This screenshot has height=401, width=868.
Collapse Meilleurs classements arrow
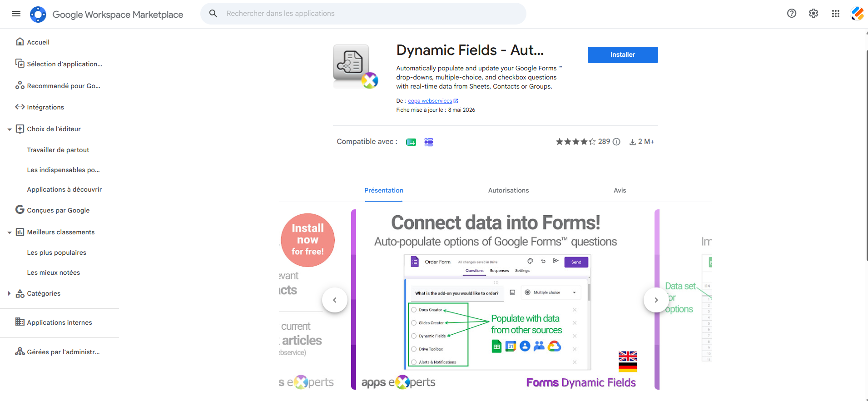[9, 233]
